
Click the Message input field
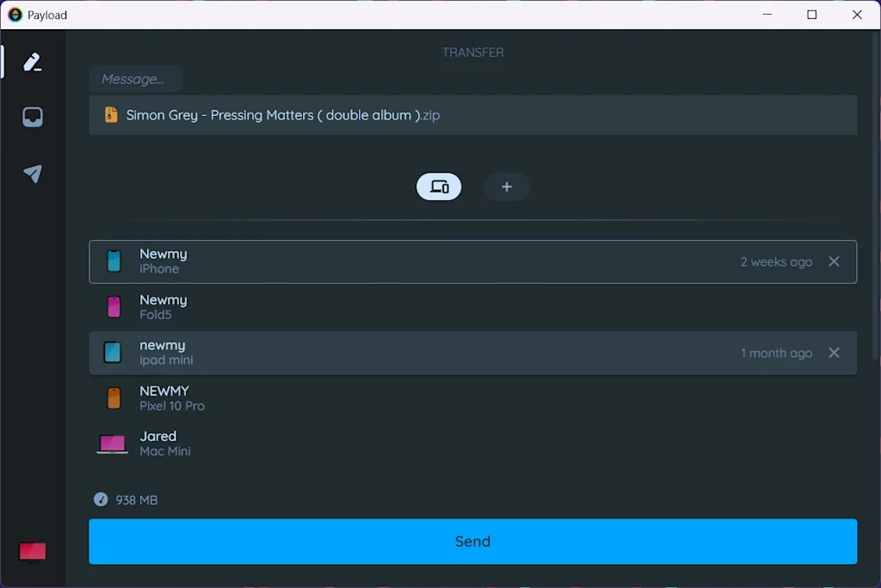136,79
